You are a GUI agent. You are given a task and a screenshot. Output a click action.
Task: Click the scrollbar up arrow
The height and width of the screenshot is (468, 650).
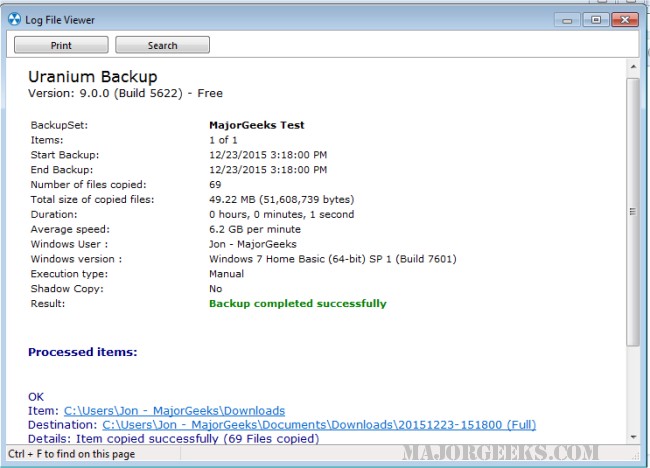pyautogui.click(x=633, y=66)
